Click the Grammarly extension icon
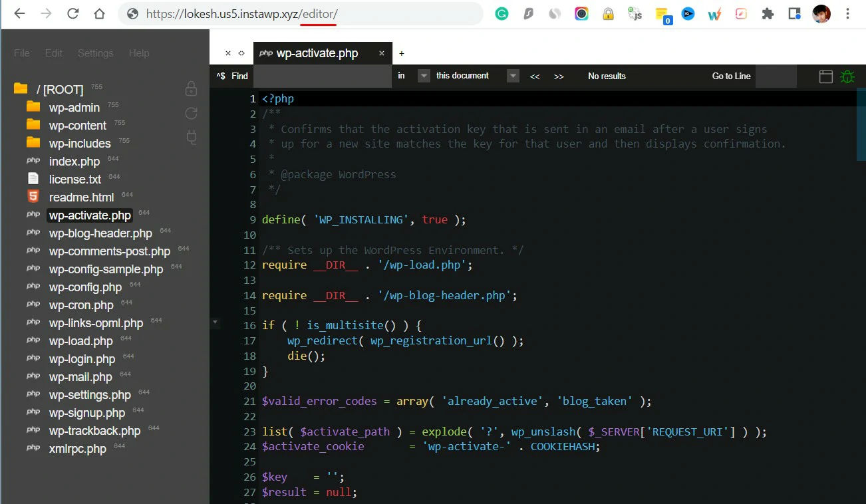The image size is (866, 504). point(502,13)
